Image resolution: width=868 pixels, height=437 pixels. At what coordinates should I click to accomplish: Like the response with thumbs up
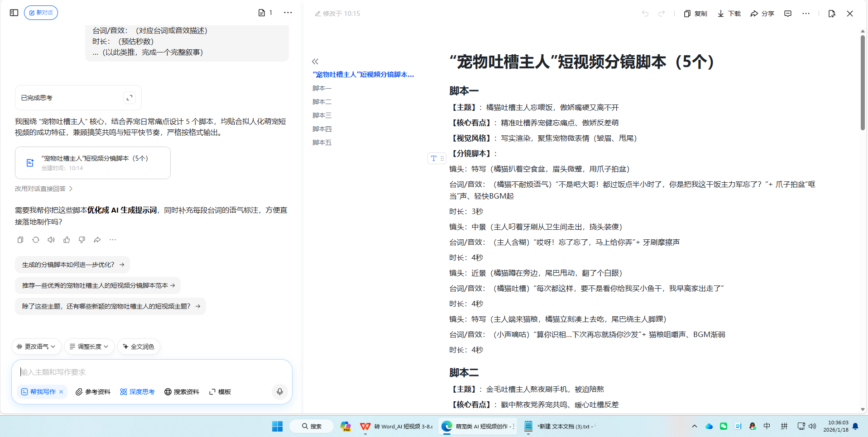click(x=67, y=240)
